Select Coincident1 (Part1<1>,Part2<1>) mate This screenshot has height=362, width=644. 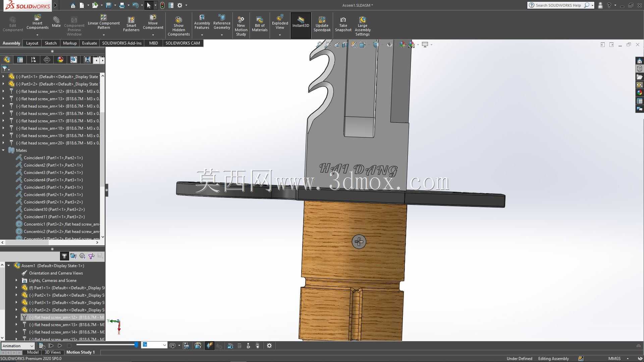(53, 158)
